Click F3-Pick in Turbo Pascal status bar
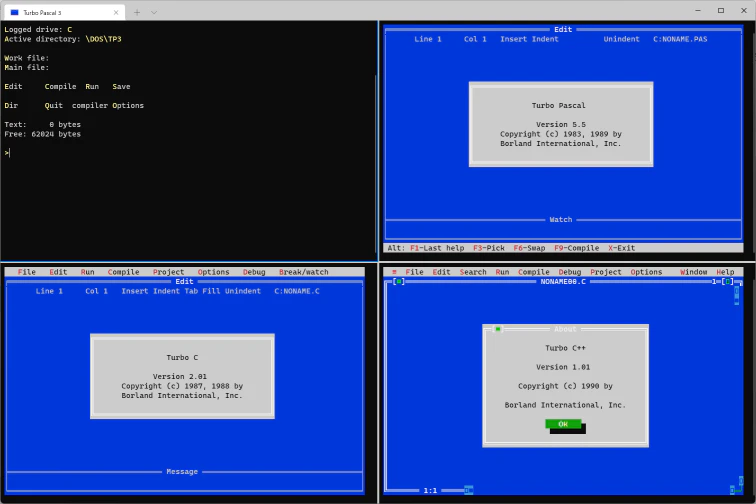 point(489,248)
